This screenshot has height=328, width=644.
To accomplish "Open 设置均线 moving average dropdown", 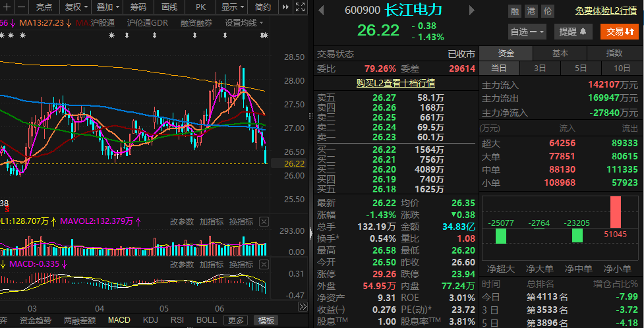I will coord(244,23).
